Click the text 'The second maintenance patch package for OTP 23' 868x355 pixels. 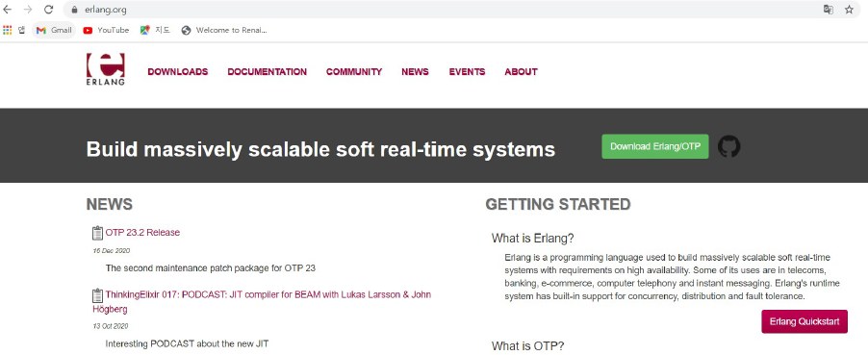tap(211, 268)
